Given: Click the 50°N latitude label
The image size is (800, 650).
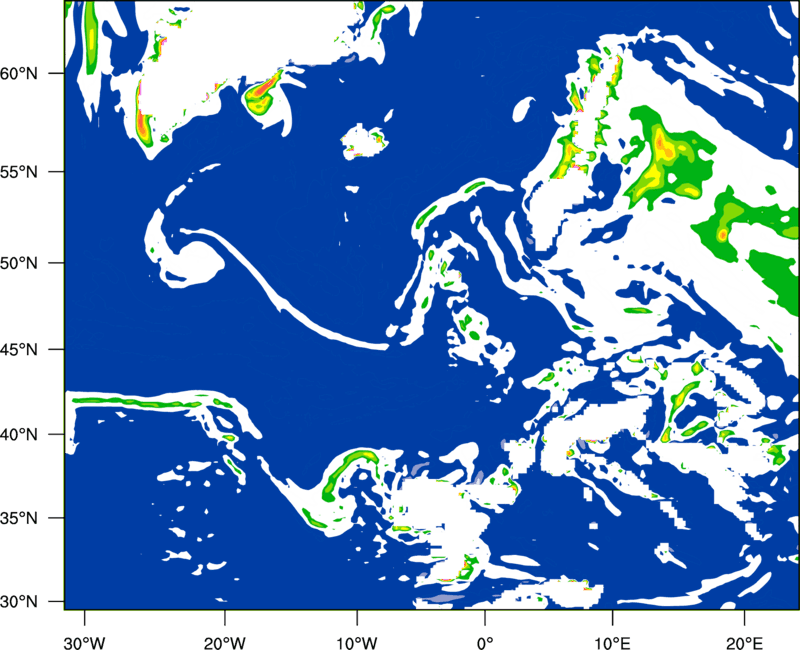Looking at the screenshot, I should [x=19, y=263].
